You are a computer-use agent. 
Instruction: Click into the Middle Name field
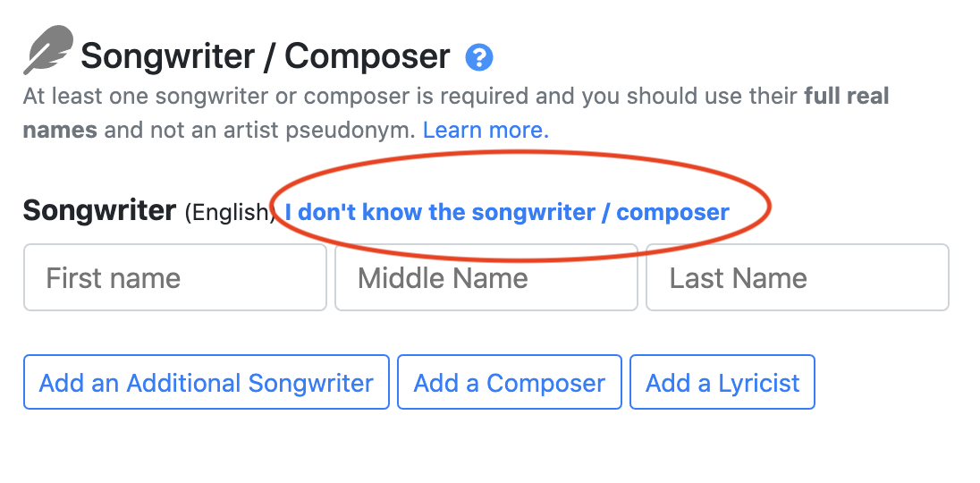(486, 277)
